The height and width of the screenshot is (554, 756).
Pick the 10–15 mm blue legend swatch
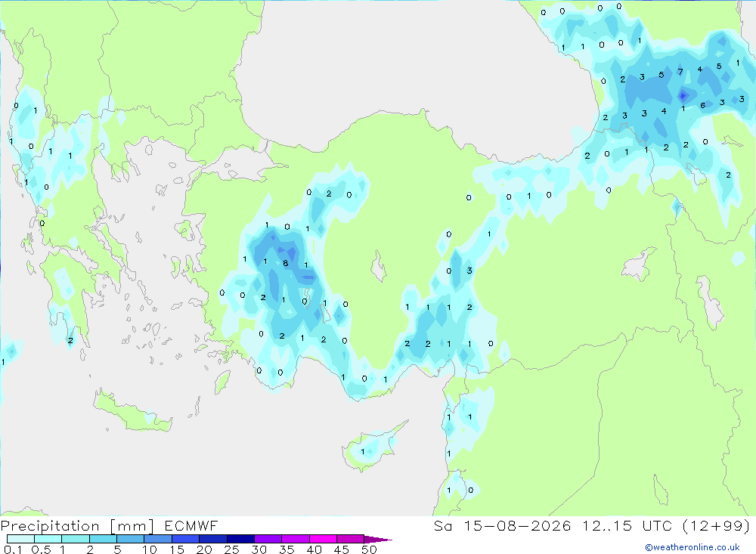pyautogui.click(x=158, y=539)
